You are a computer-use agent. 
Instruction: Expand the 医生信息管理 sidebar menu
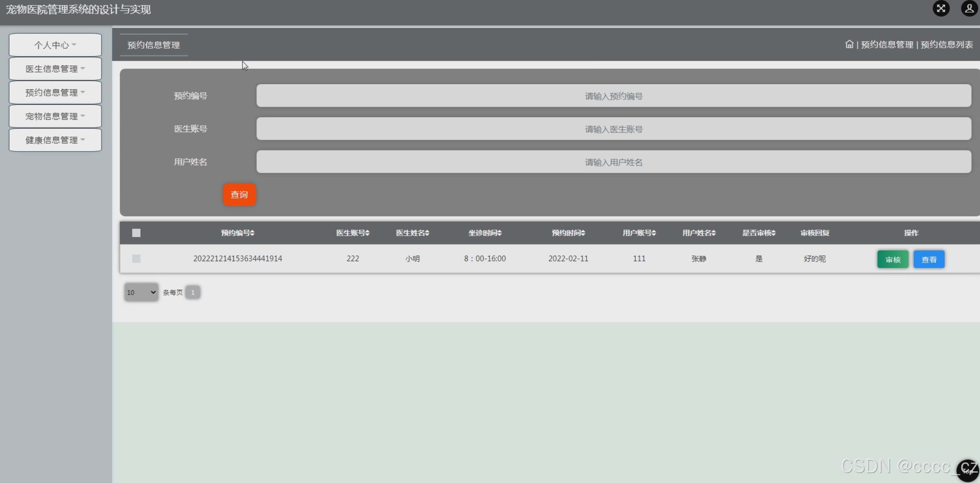pyautogui.click(x=55, y=69)
